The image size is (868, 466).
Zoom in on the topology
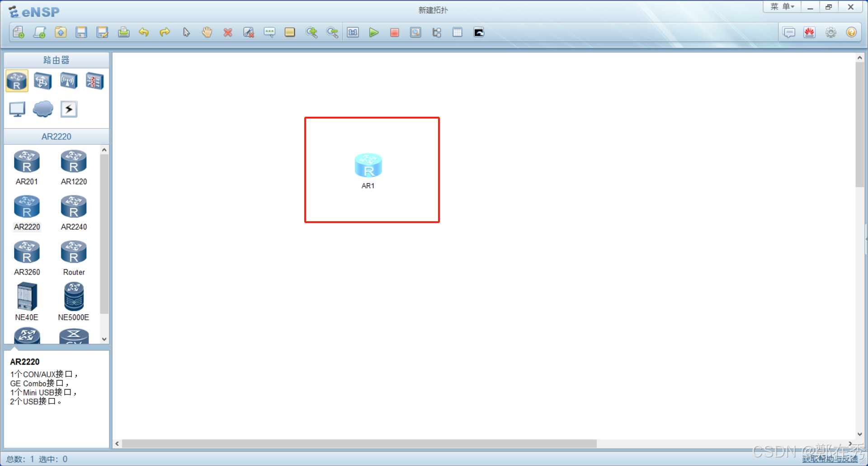(311, 32)
